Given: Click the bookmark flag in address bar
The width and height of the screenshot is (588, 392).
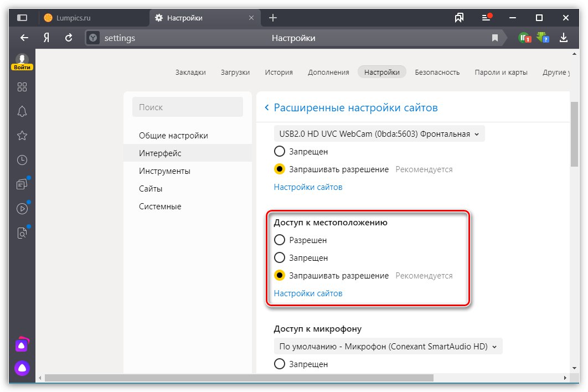Looking at the screenshot, I should [x=495, y=38].
